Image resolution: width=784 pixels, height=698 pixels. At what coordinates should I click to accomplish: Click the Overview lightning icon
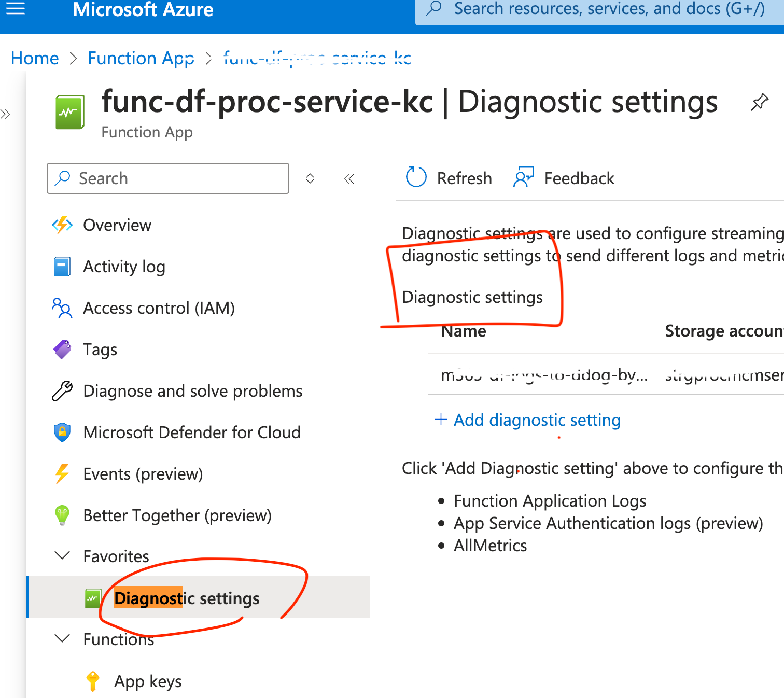(x=62, y=225)
